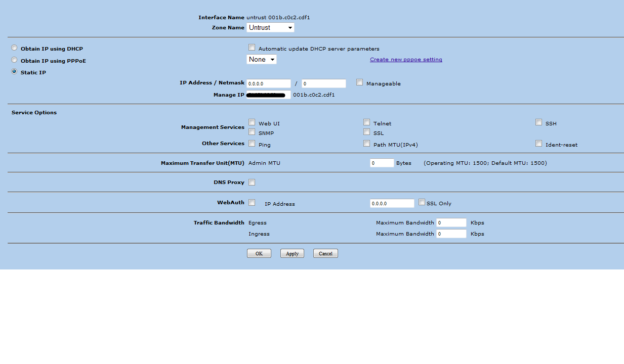This screenshot has height=364, width=624.
Task: Enable the Web UI management service
Action: 252,121
